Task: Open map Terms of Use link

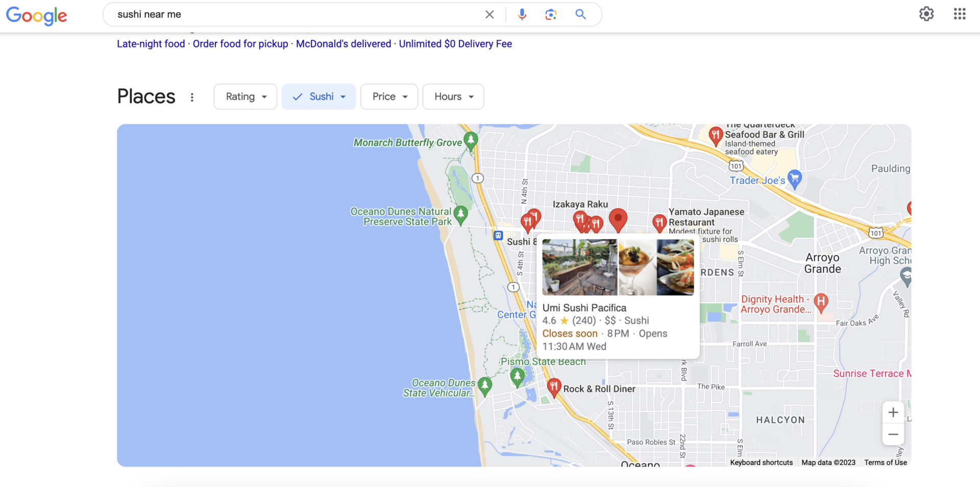Action: click(x=886, y=463)
